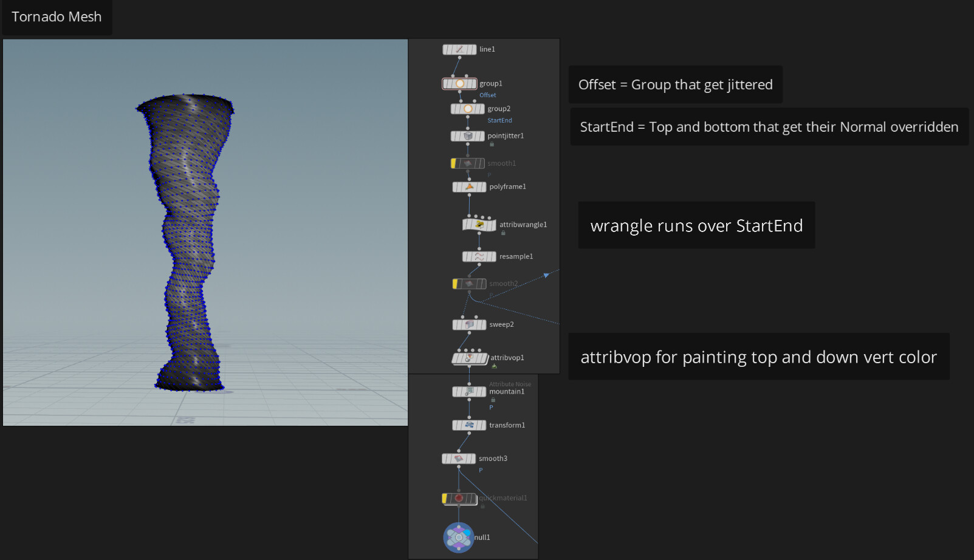The width and height of the screenshot is (974, 560).
Task: Select the sweep2 node
Action: (x=469, y=325)
